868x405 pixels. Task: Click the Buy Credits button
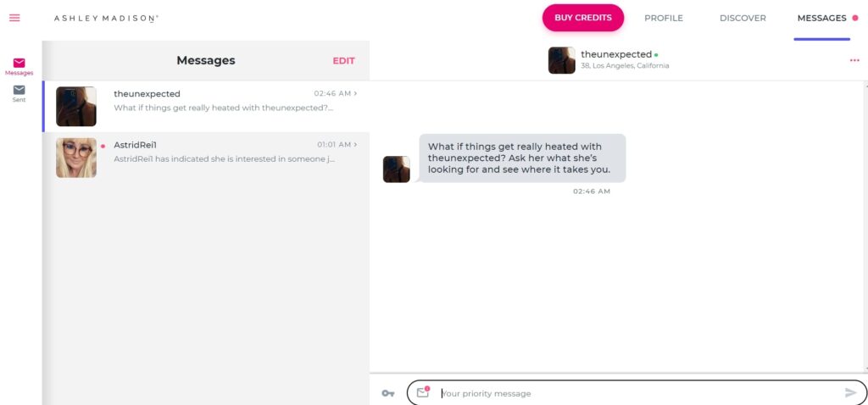[x=583, y=18]
